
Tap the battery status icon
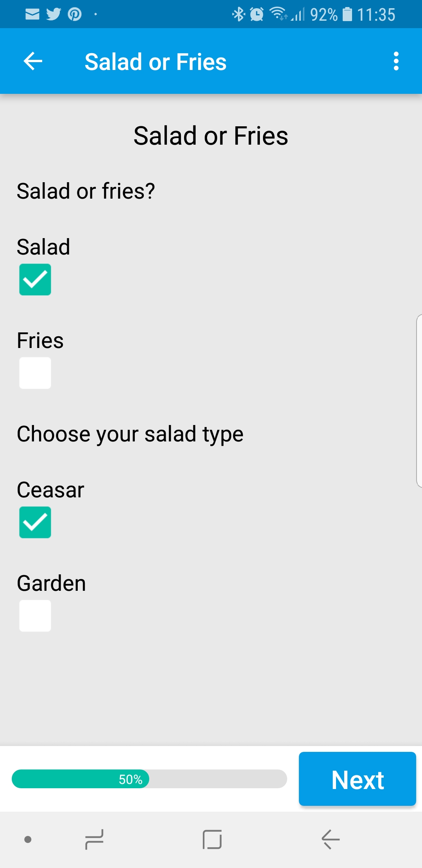(347, 14)
